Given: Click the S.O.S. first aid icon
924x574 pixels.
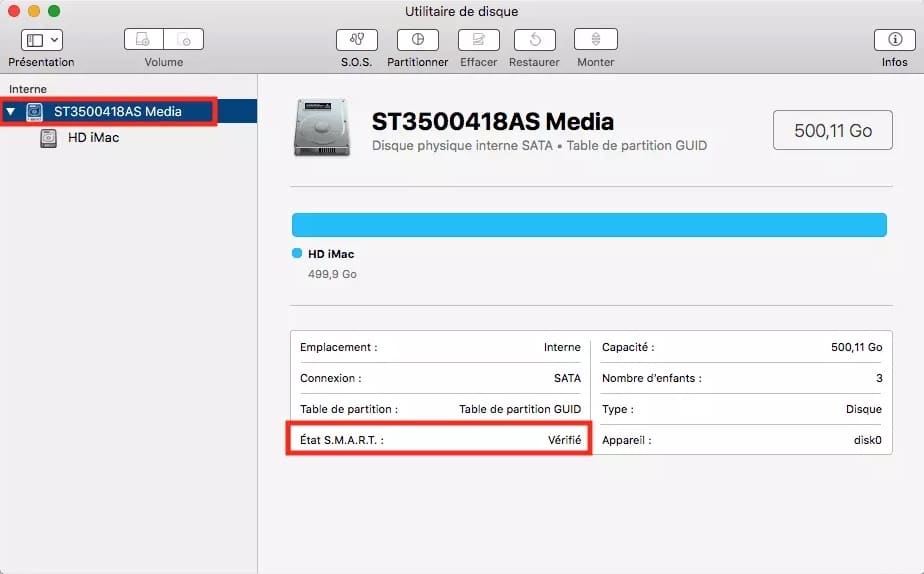Looking at the screenshot, I should click(x=357, y=40).
